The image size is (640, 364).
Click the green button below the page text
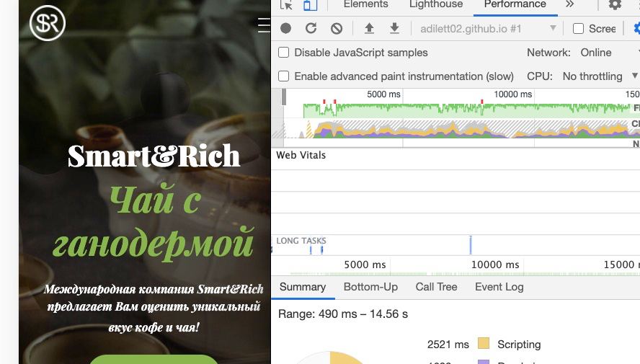point(154,359)
